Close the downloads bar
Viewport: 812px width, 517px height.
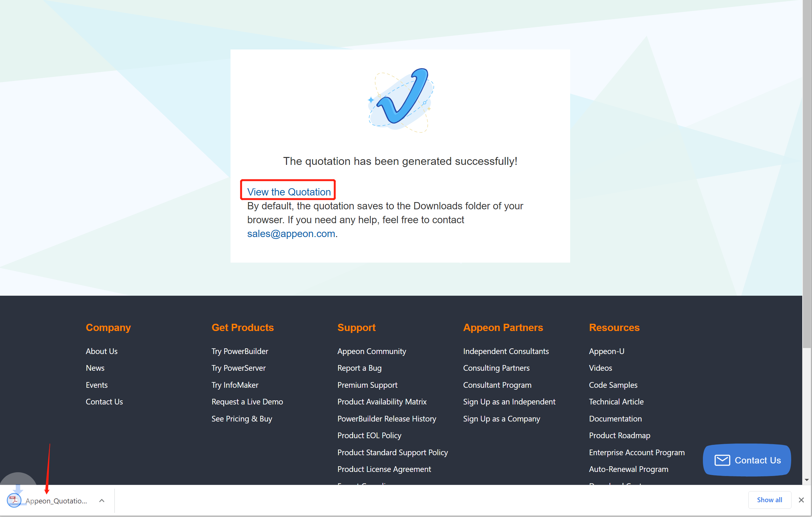click(801, 500)
